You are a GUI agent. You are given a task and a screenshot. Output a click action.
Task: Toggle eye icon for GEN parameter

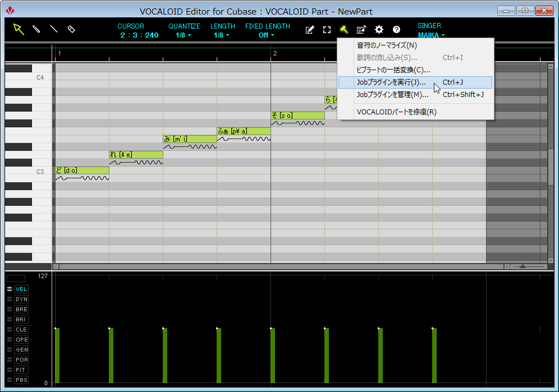tap(10, 349)
